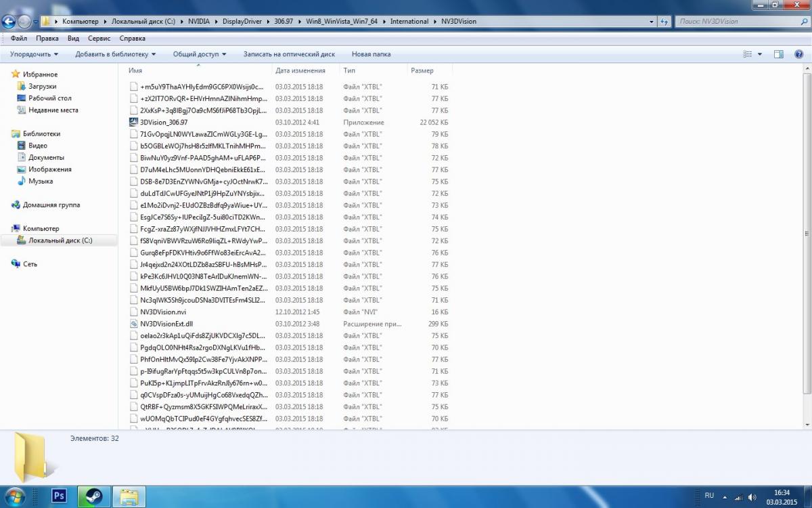Click the forward navigation arrow

pyautogui.click(x=24, y=22)
